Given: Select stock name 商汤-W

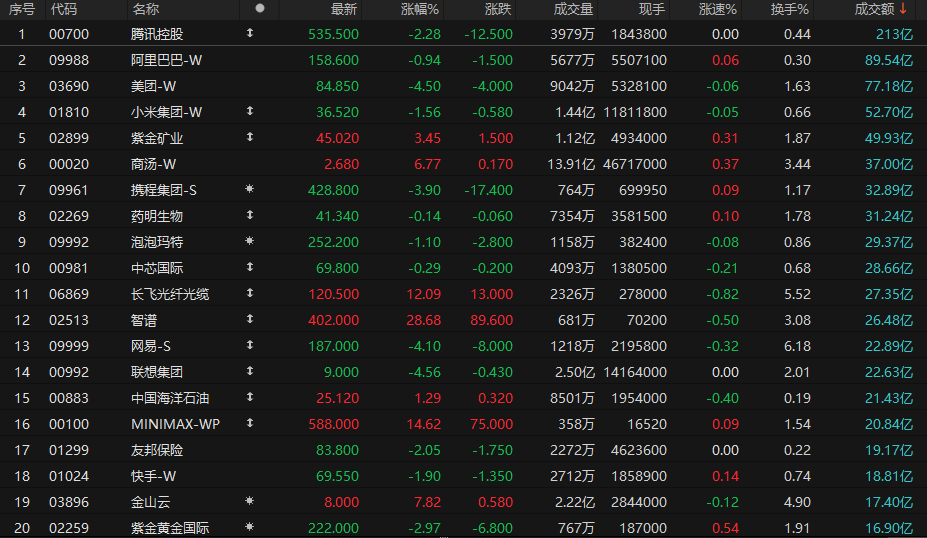Looking at the screenshot, I should coord(153,164).
